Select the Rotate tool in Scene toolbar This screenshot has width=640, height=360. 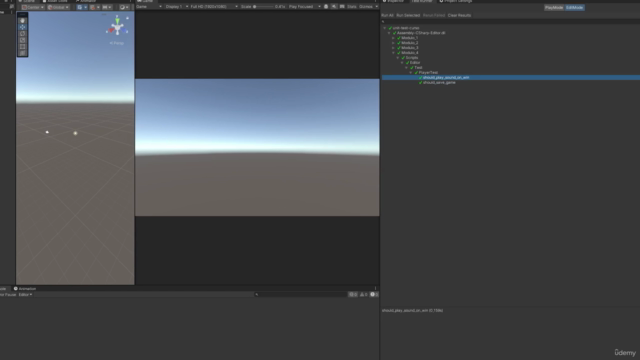22,33
